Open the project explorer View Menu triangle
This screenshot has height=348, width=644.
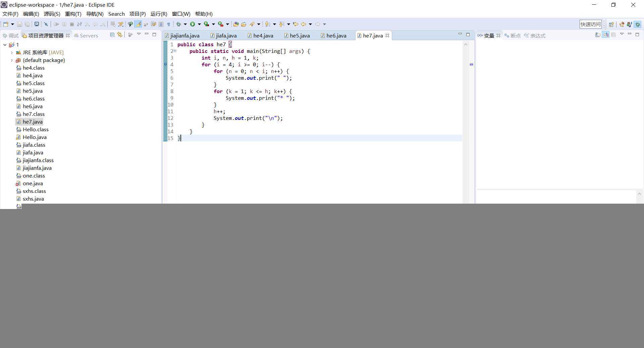tap(139, 34)
